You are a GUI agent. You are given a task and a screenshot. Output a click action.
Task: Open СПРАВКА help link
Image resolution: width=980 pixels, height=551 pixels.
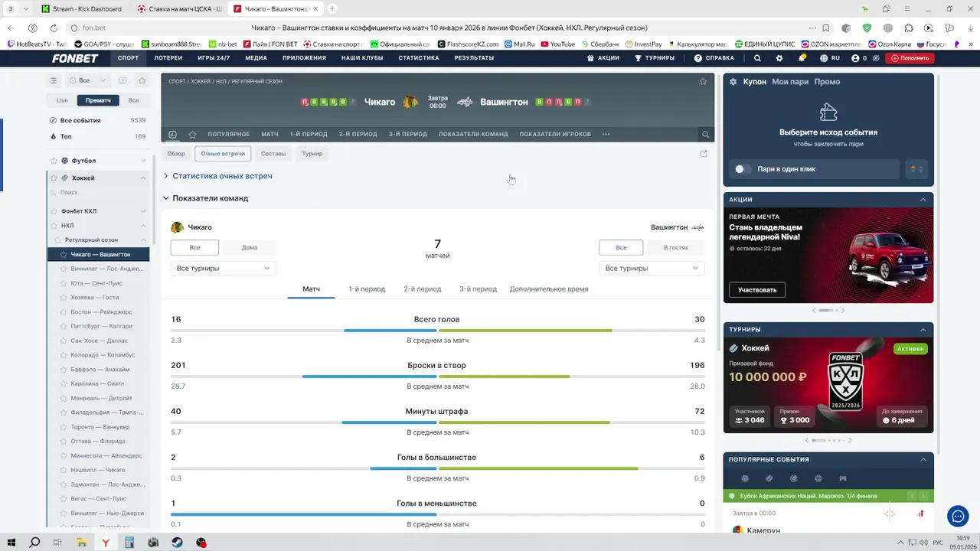pyautogui.click(x=714, y=58)
